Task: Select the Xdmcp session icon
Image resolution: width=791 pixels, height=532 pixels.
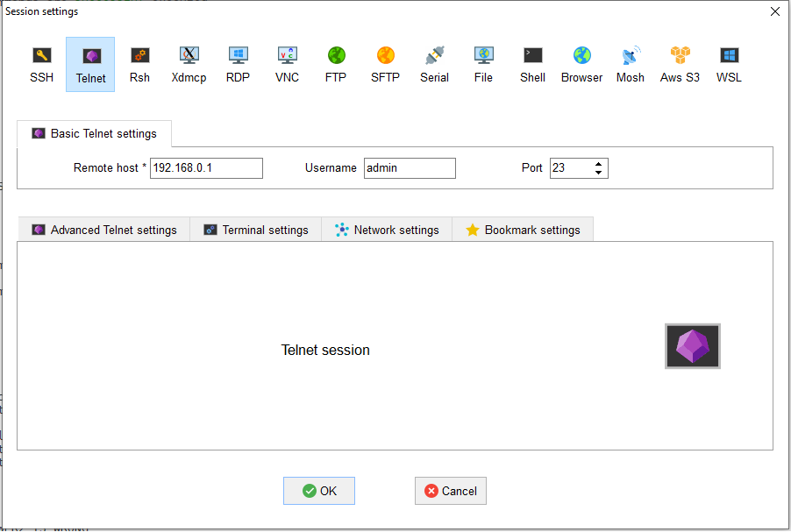Action: point(189,64)
